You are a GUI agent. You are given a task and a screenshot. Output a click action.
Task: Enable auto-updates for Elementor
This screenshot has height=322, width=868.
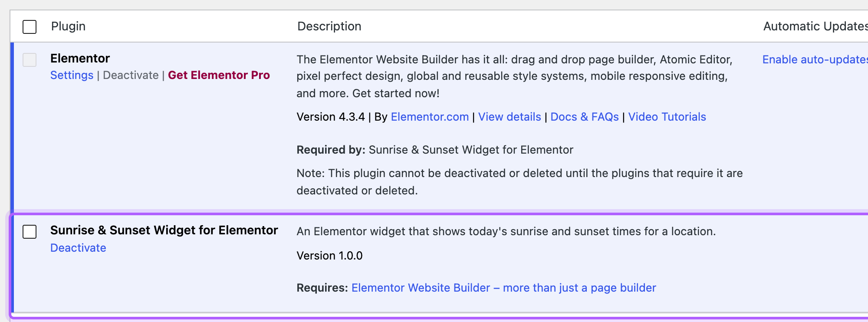pos(815,59)
